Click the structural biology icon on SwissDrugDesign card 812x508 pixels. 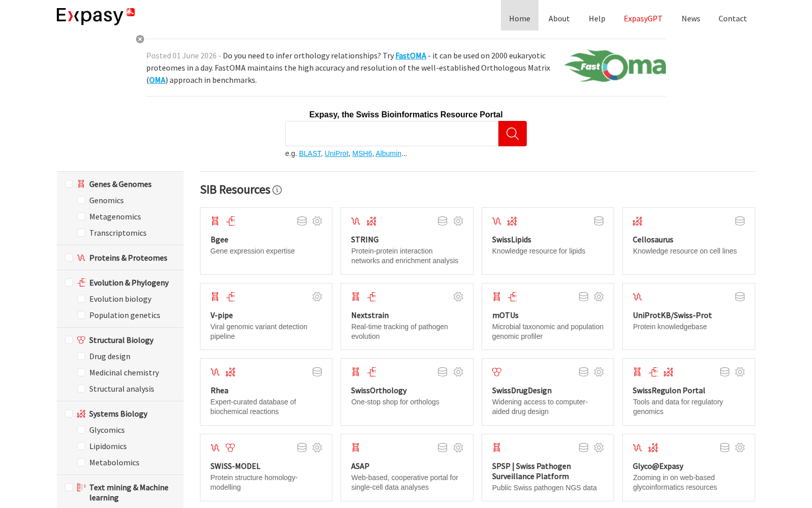[497, 372]
